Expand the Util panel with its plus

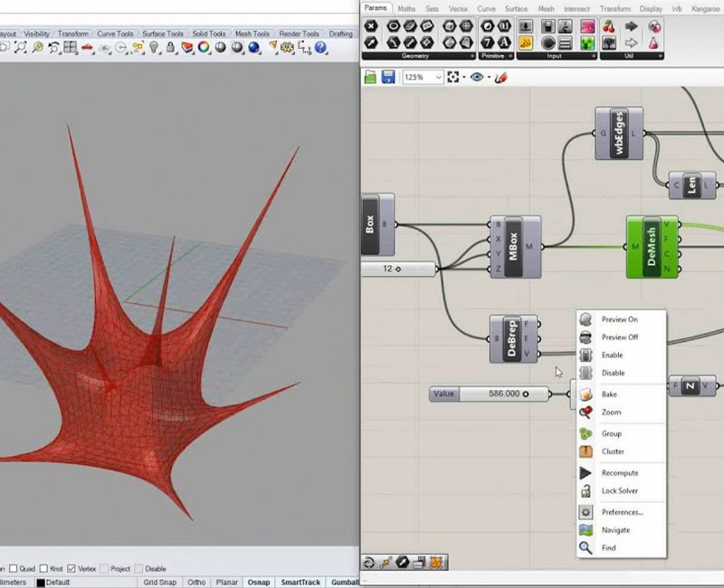point(661,56)
